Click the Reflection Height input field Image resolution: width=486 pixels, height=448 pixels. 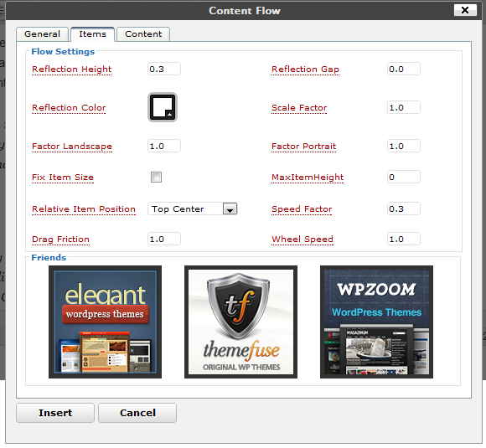[164, 69]
